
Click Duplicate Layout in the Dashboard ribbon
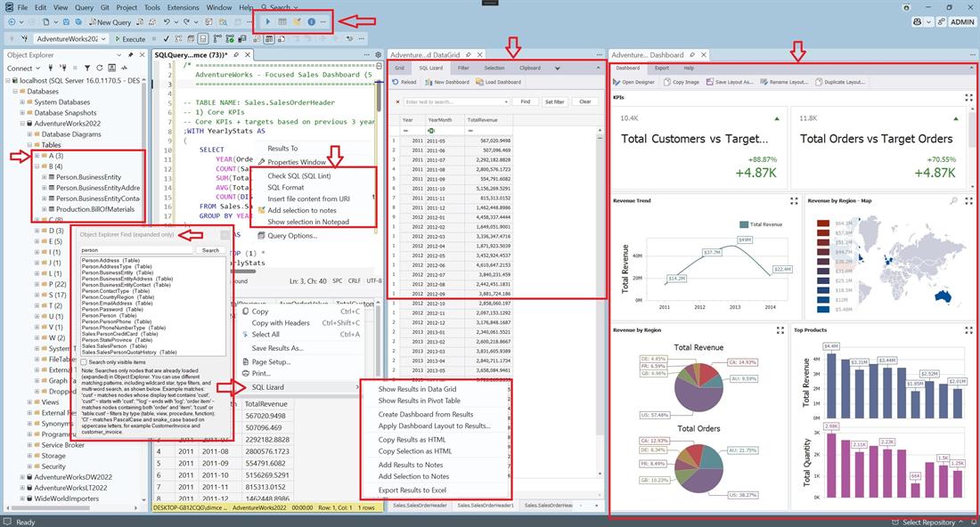click(x=840, y=82)
